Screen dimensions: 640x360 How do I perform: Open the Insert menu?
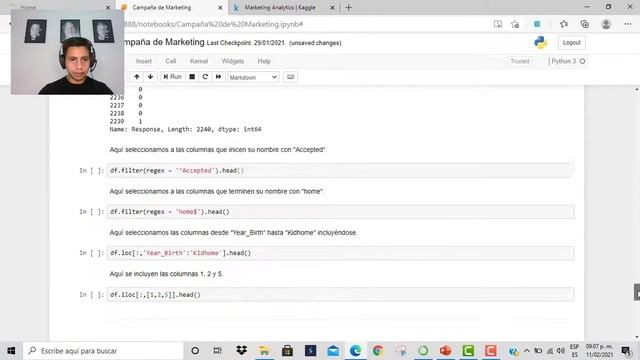click(x=144, y=61)
